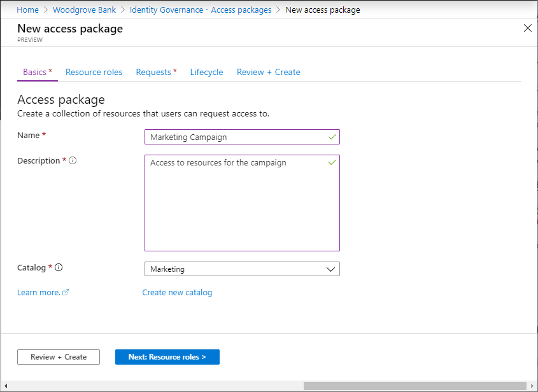Click the Catalog info icon
The width and height of the screenshot is (538, 392).
59,268
